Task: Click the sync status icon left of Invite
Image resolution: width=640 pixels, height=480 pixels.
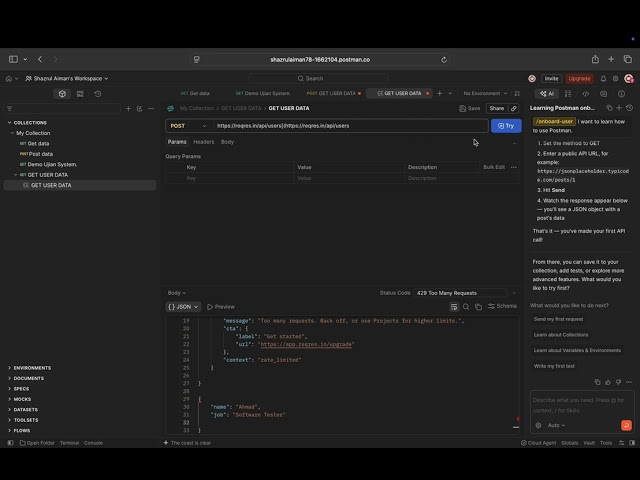Action: pyautogui.click(x=532, y=78)
